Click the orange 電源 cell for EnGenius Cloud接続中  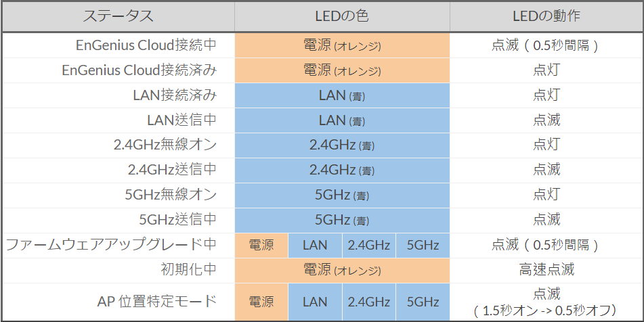(342, 45)
